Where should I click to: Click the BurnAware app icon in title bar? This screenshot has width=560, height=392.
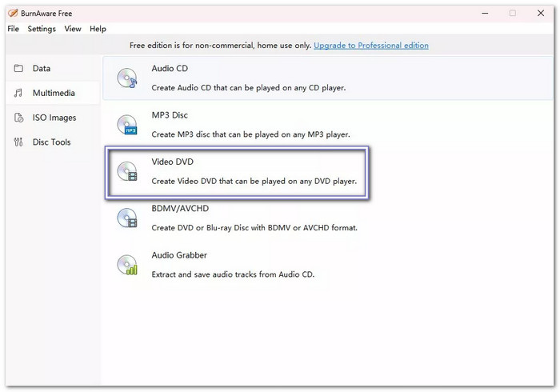click(x=13, y=14)
